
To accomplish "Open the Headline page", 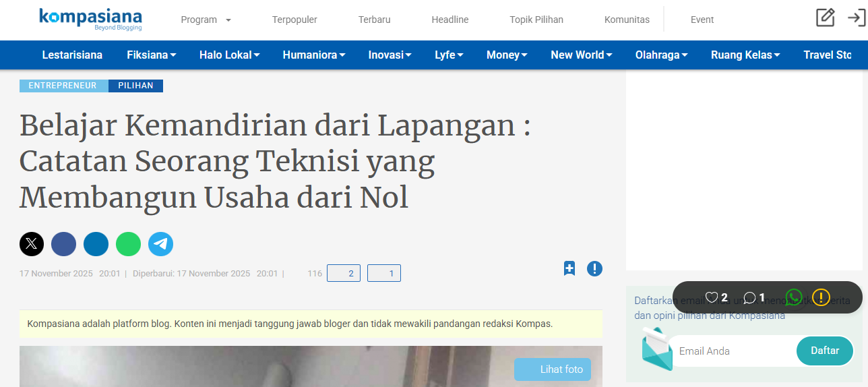I will coord(450,20).
